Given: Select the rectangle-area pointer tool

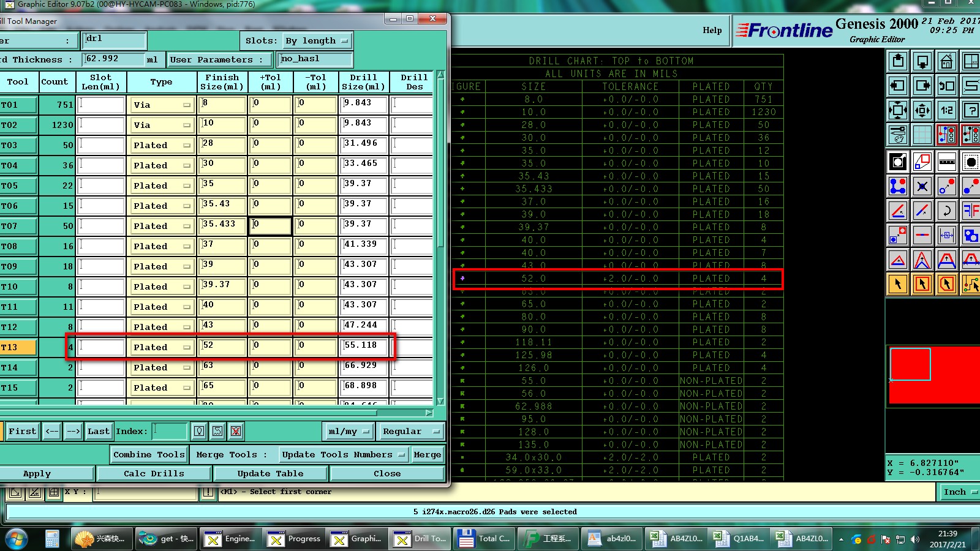Looking at the screenshot, I should coord(922,284).
